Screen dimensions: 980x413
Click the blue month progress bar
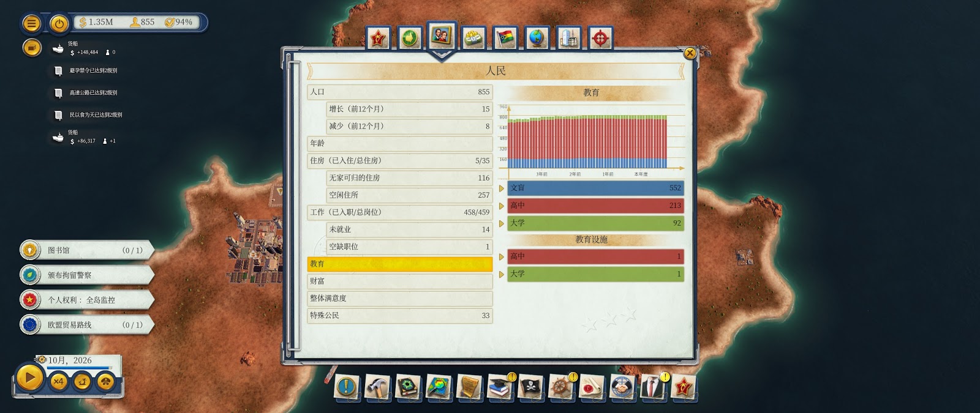[80, 368]
